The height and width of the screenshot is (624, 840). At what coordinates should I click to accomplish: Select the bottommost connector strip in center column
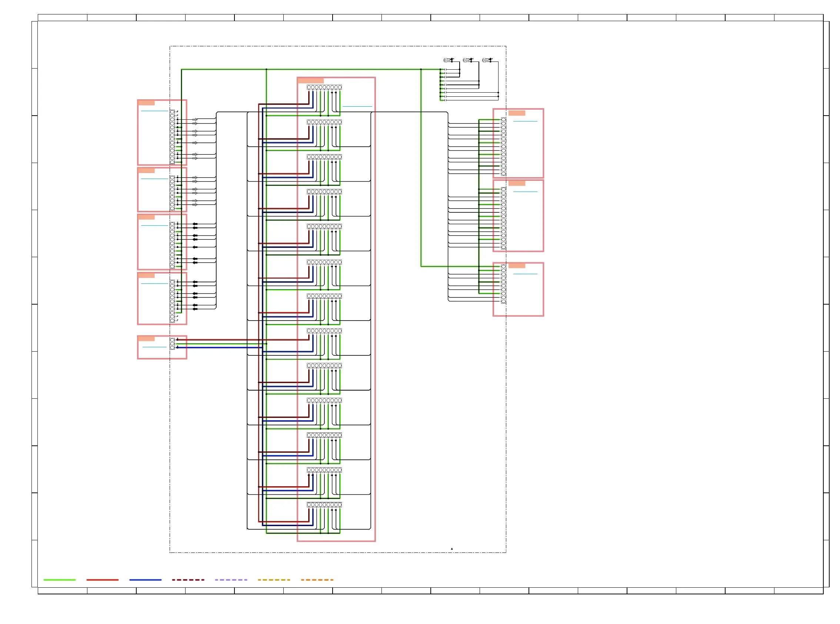coord(324,505)
